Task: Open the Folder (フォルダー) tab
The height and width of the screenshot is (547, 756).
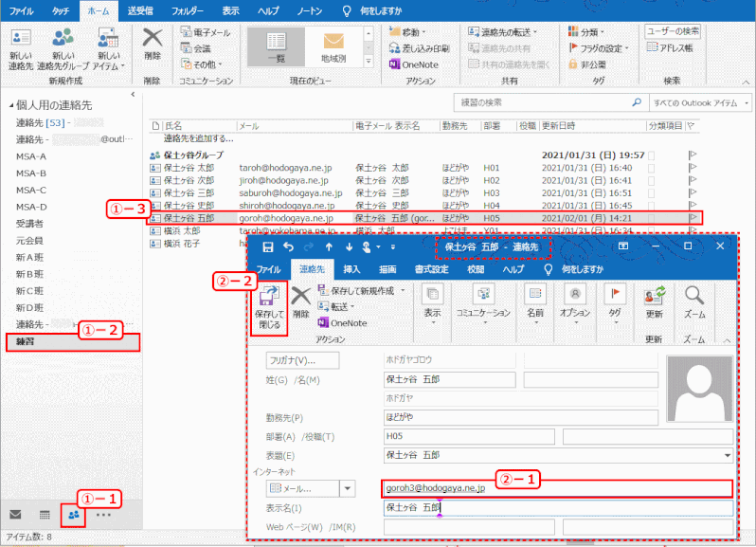Action: coord(188,10)
